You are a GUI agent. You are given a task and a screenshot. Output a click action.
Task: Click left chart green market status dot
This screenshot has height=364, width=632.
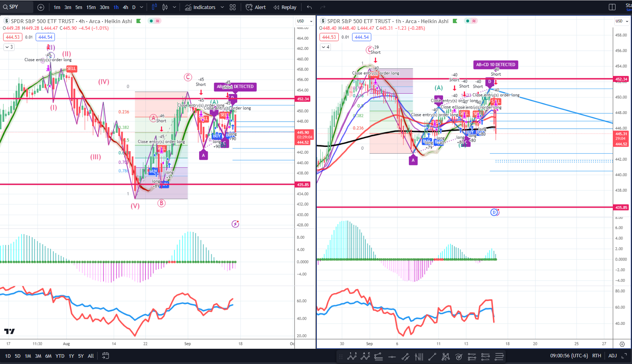pyautogui.click(x=151, y=21)
